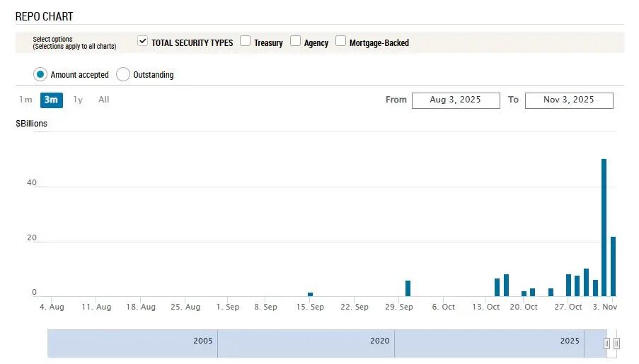Select the 3m time range button
The height and width of the screenshot is (364, 639).
[52, 100]
